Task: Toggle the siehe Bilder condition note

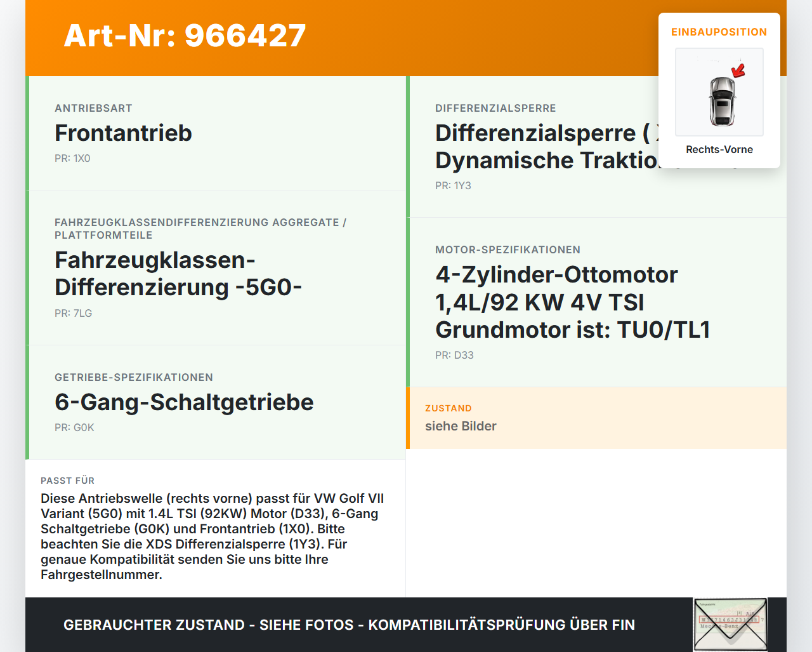Action: 461,426
